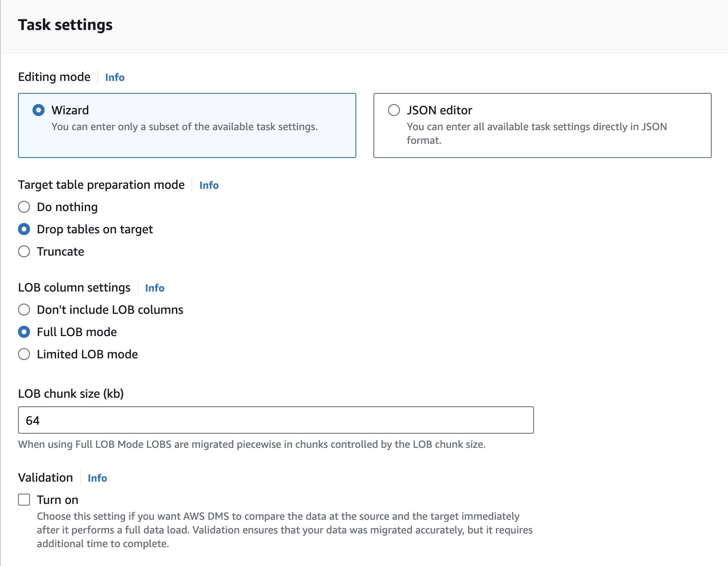Click the JSON editor description text
The height and width of the screenshot is (566, 728).
point(537,133)
